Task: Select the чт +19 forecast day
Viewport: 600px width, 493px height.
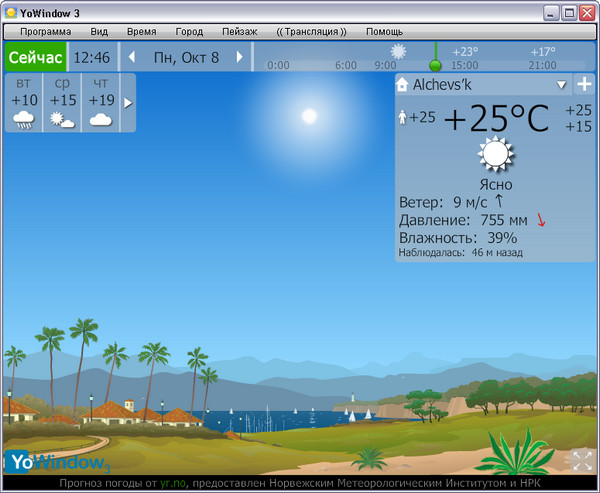Action: [x=100, y=103]
